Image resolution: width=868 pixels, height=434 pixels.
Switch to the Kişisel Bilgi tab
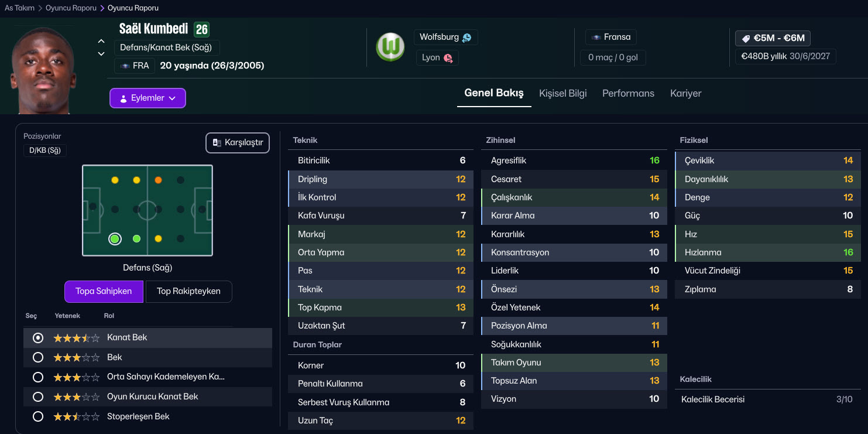click(x=562, y=93)
